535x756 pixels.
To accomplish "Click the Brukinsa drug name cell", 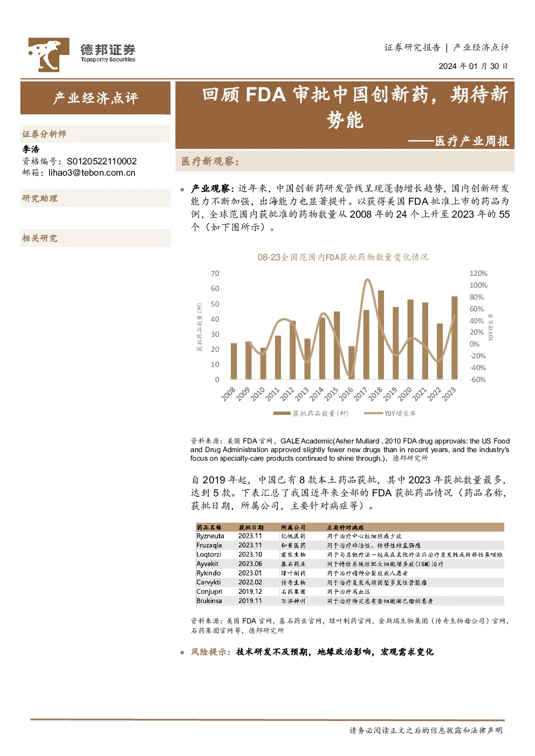I will tap(209, 601).
